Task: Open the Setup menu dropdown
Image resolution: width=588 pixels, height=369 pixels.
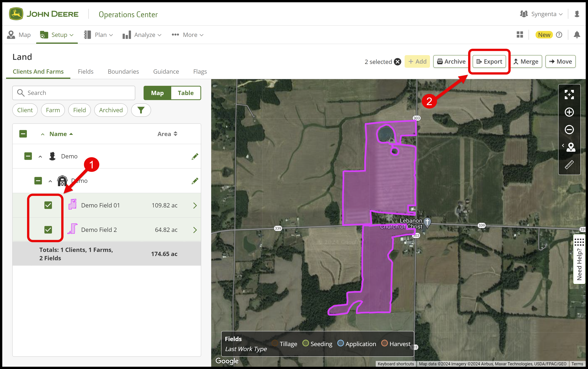Action: (x=57, y=35)
